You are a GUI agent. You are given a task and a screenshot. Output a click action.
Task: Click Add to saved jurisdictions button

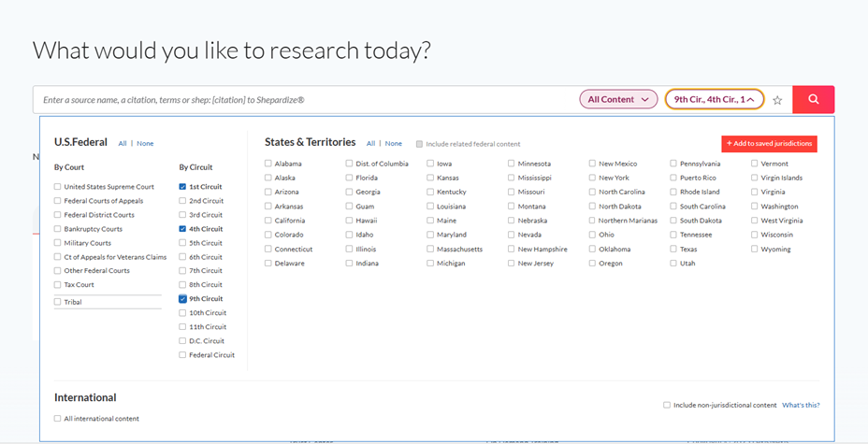pyautogui.click(x=769, y=144)
